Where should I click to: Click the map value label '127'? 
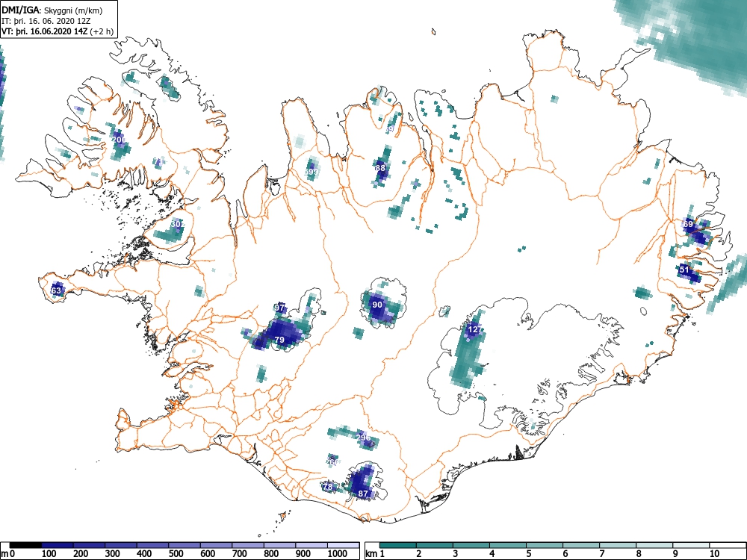click(x=474, y=329)
